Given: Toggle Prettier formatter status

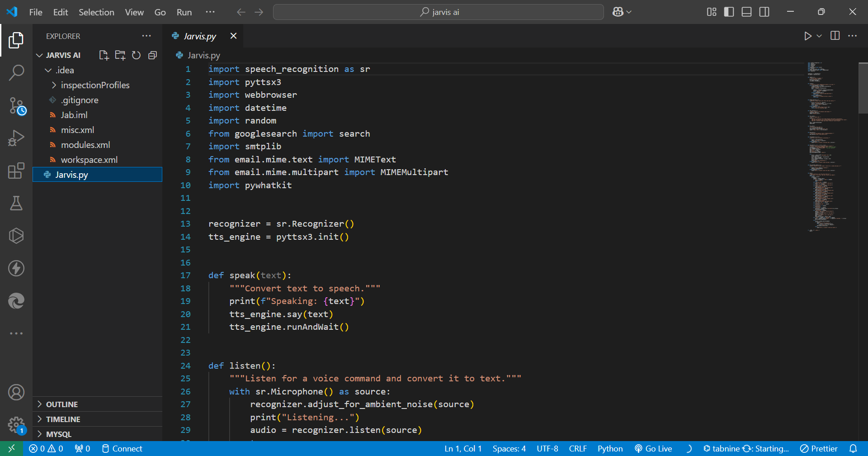Looking at the screenshot, I should coord(819,449).
